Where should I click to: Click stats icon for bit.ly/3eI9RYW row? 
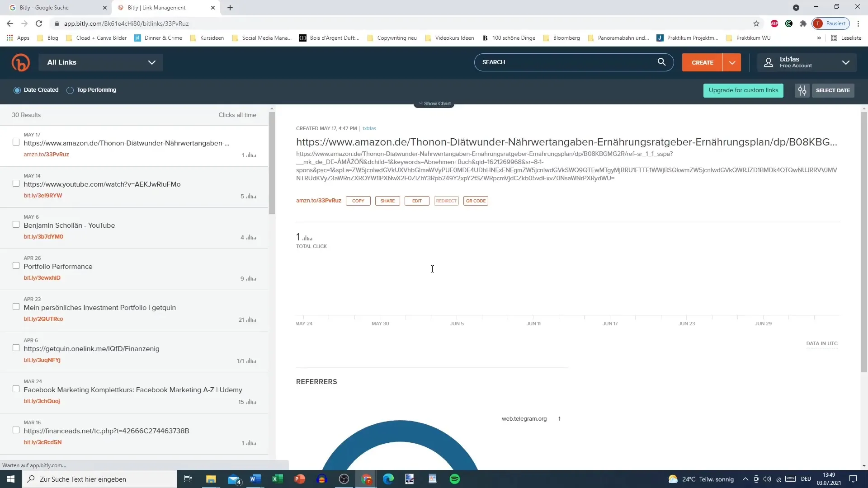click(251, 197)
